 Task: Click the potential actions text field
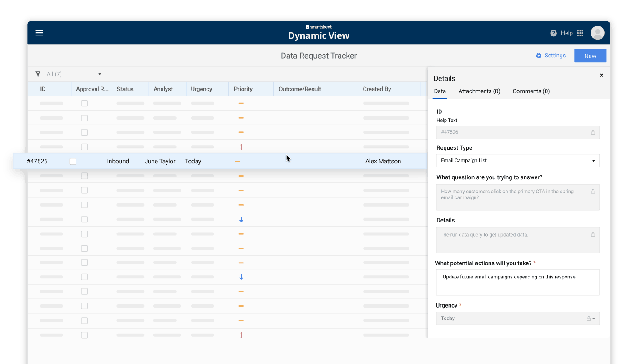pos(517,282)
